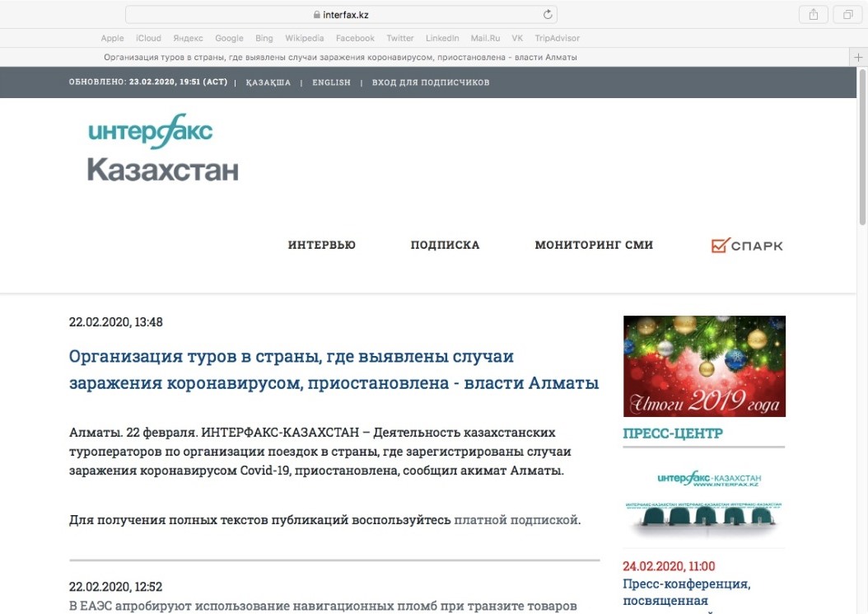868x614 pixels.
Task: Open the Wikipedia bookmark
Action: pos(305,38)
